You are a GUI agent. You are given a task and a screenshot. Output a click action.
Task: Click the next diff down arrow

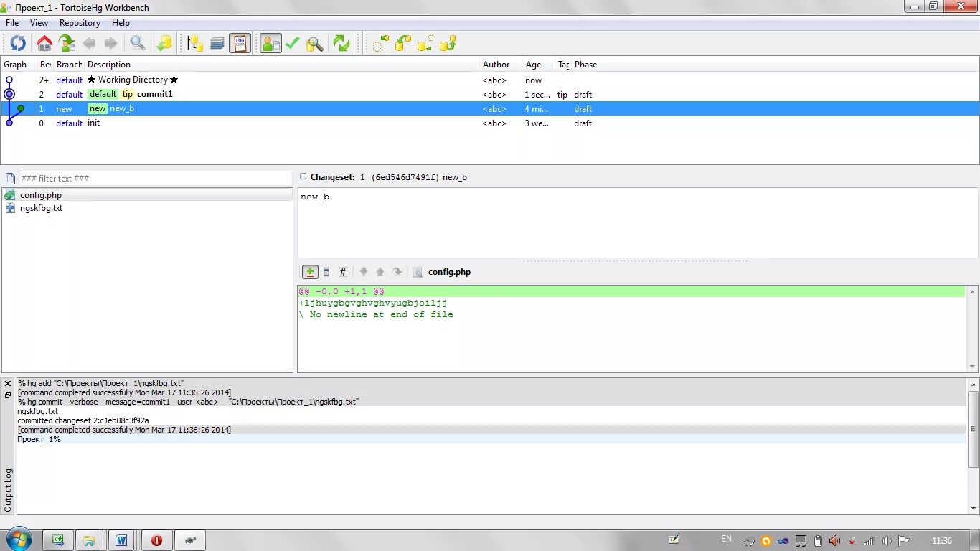point(364,272)
